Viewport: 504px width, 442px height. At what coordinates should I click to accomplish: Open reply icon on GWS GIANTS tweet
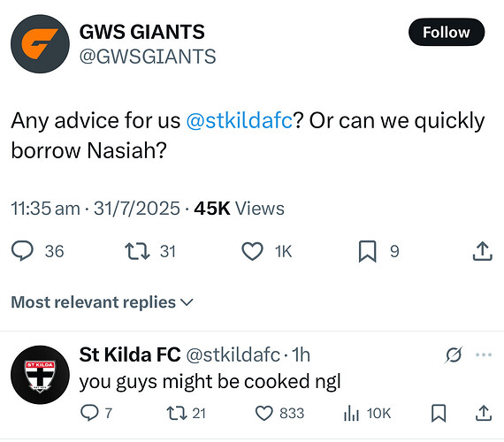[22, 251]
